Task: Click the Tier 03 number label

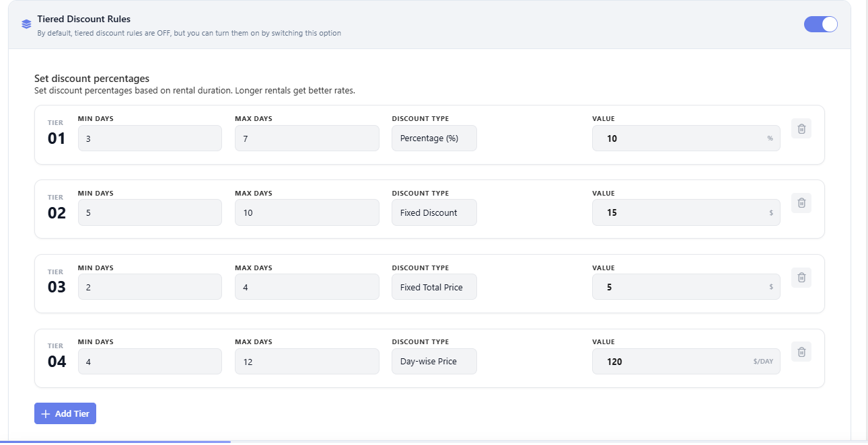Action: [x=57, y=287]
